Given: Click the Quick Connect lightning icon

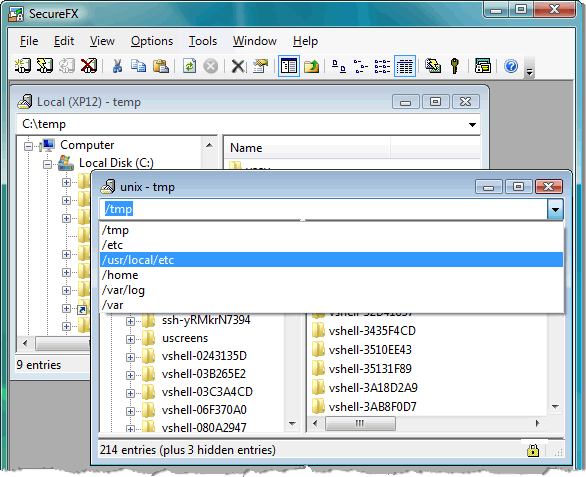Looking at the screenshot, I should click(x=44, y=66).
